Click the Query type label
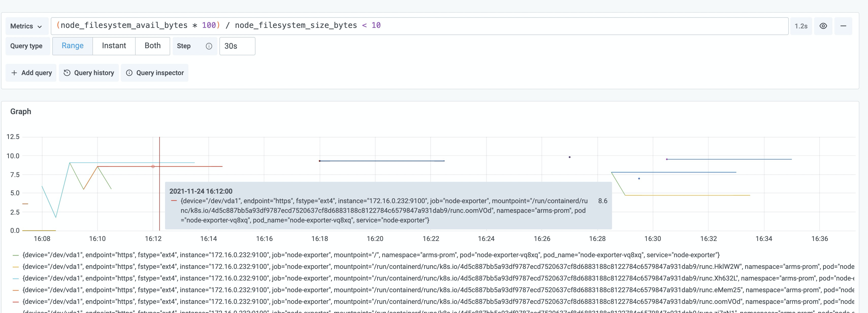 click(x=26, y=46)
